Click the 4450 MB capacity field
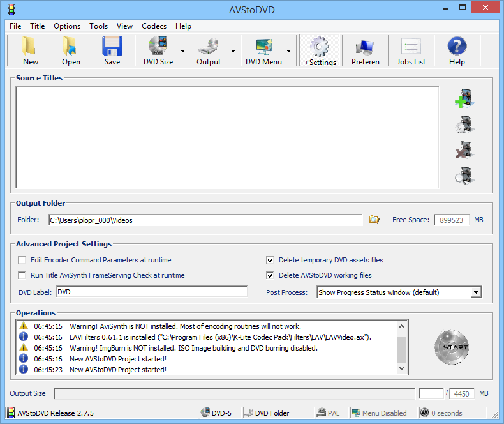The height and width of the screenshot is (424, 504). 461,394
